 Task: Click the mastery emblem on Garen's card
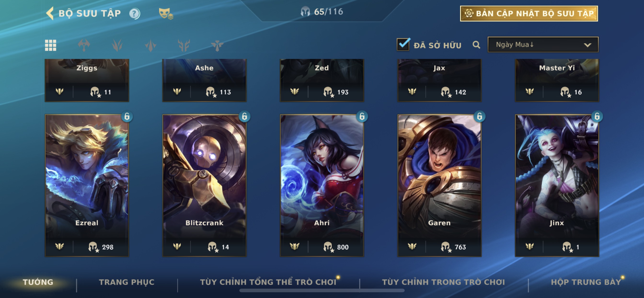412,246
